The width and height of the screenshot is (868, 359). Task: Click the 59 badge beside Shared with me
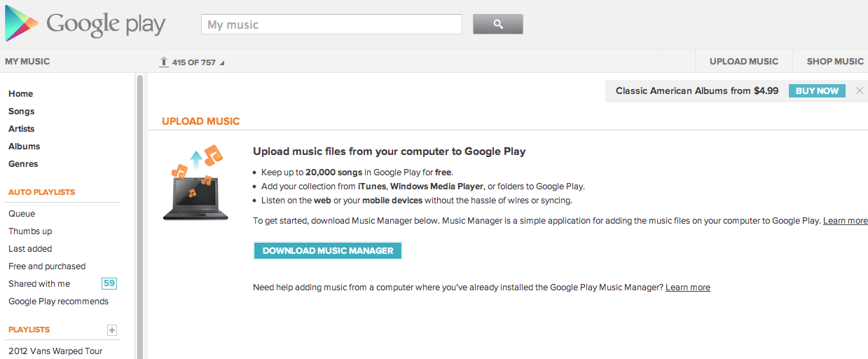pos(109,283)
